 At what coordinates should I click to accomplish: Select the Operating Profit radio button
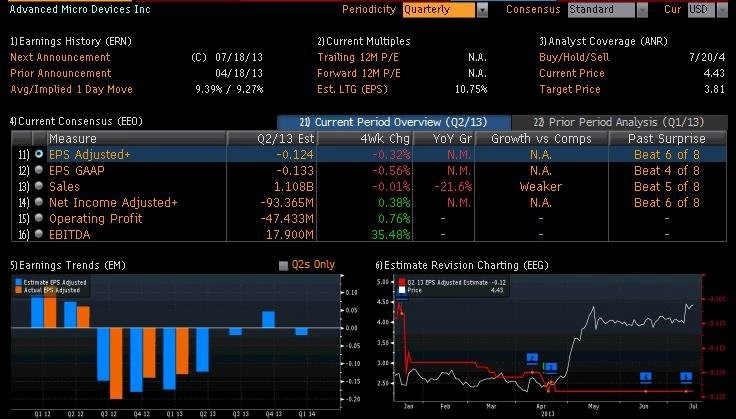tap(38, 218)
